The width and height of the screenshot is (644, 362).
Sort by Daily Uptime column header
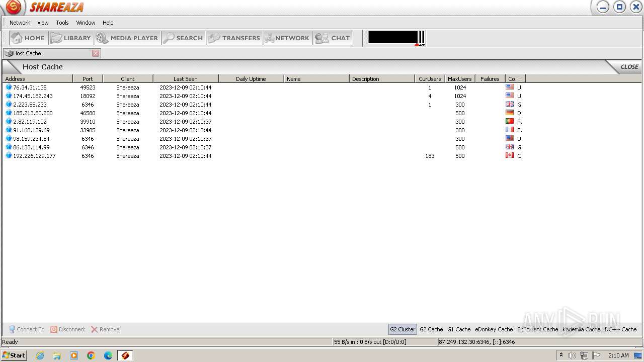pos(252,79)
